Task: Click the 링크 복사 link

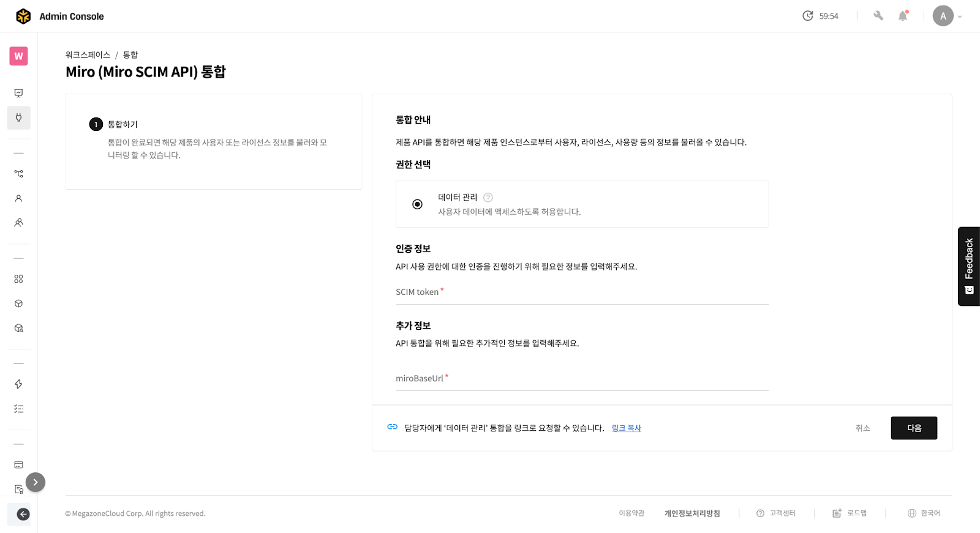Action: pos(627,428)
